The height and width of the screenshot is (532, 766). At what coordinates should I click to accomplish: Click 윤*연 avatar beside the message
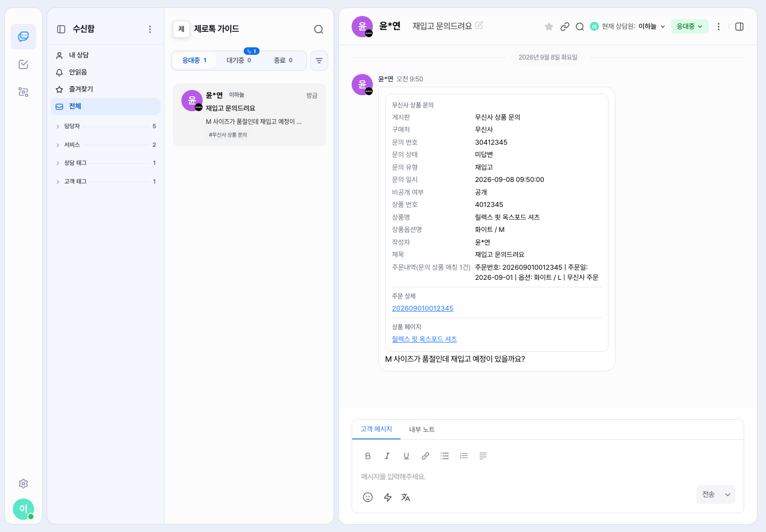[362, 85]
